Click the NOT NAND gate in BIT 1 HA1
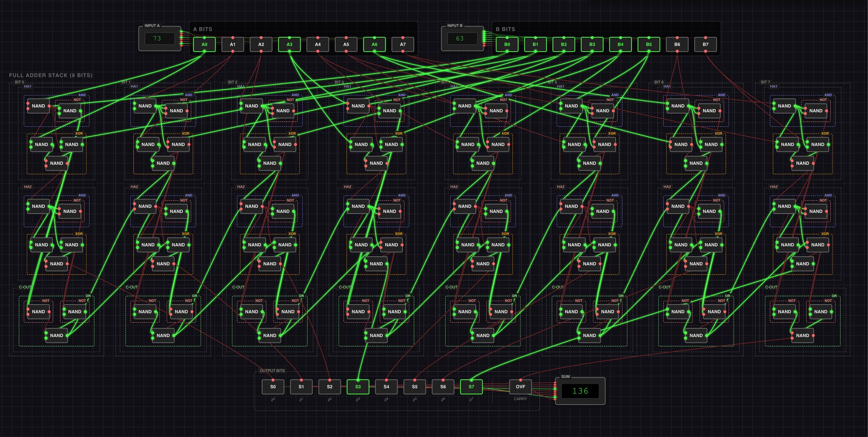The width and height of the screenshot is (868, 437). [177, 111]
